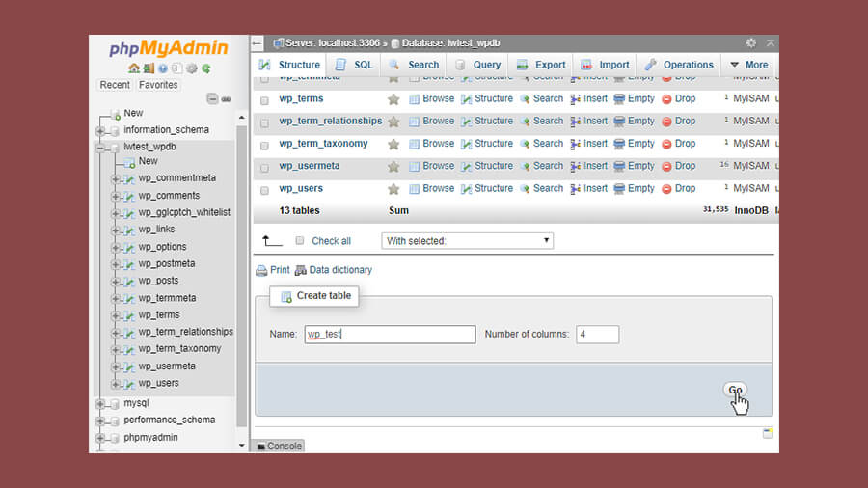Select wp_users row checkbox
This screenshot has width=868, height=488.
[264, 190]
